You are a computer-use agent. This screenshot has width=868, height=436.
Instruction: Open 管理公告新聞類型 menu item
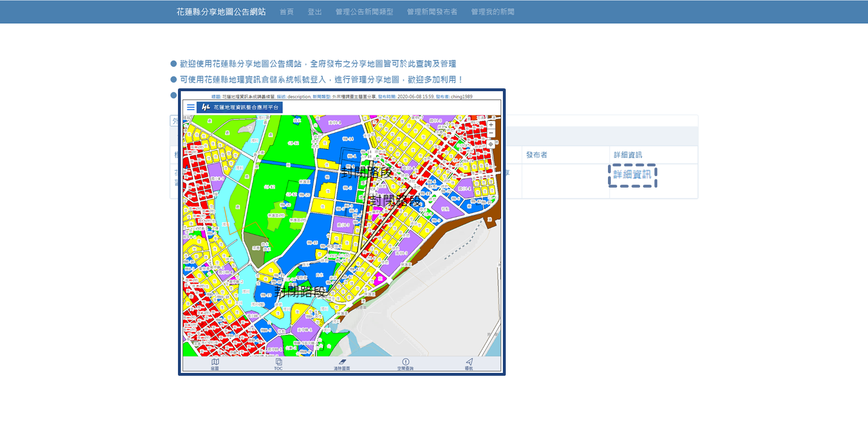[x=364, y=12]
